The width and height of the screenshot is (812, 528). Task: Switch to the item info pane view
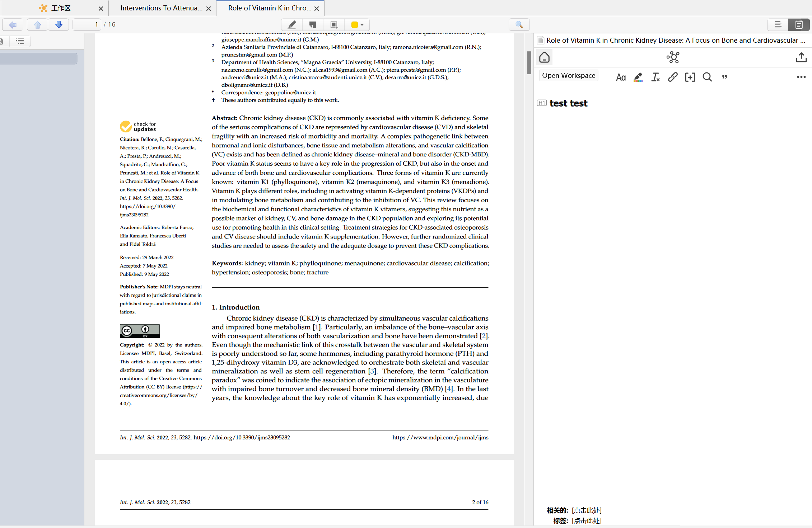778,25
